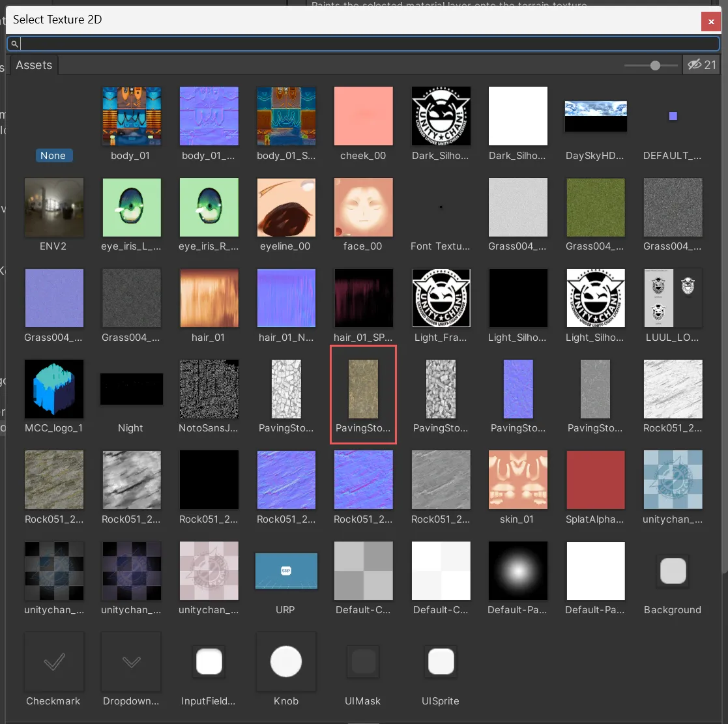The image size is (728, 724).
Task: Select the brownish Rock051 color texture
Action: click(54, 480)
